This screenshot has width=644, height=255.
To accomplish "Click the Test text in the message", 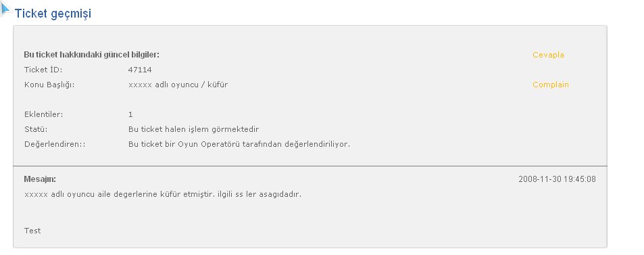I will 32,231.
